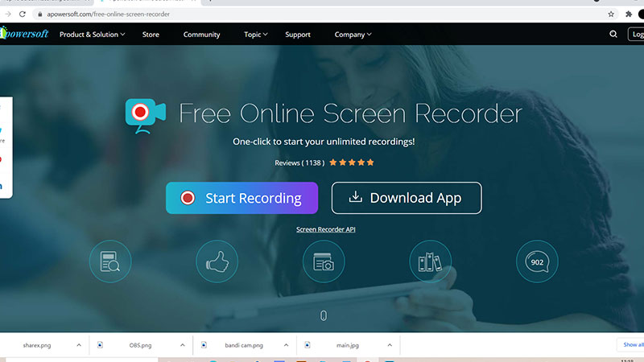The image size is (644, 362).
Task: Click the scroll-down mouse indicator icon
Action: tap(324, 315)
